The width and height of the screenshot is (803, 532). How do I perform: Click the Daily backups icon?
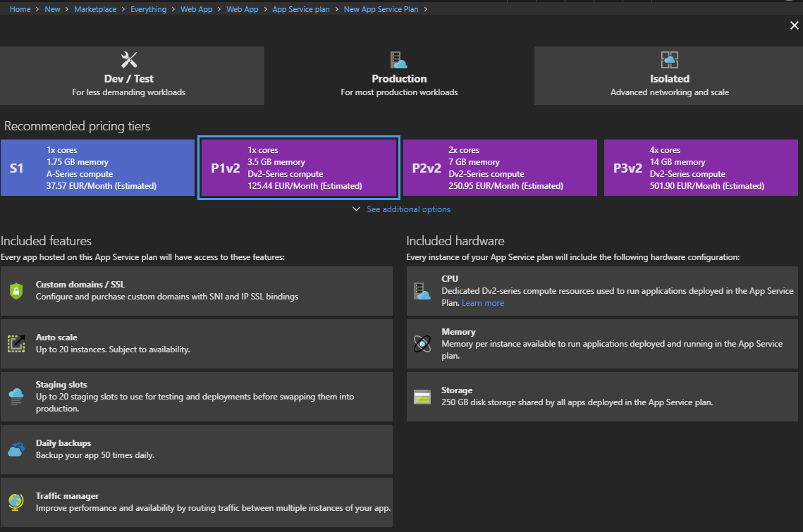16,449
